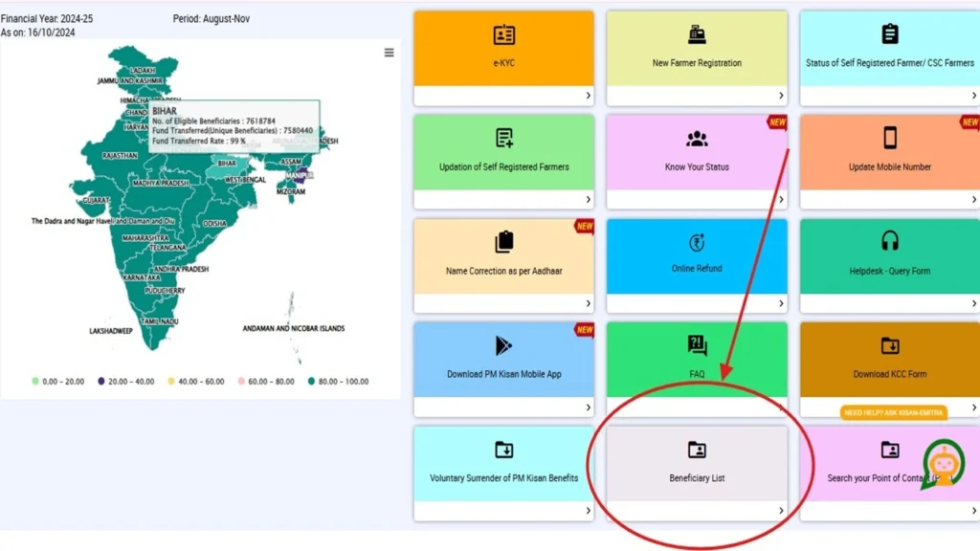Select Odisha on the India map
The height and width of the screenshot is (551, 980).
(x=214, y=223)
